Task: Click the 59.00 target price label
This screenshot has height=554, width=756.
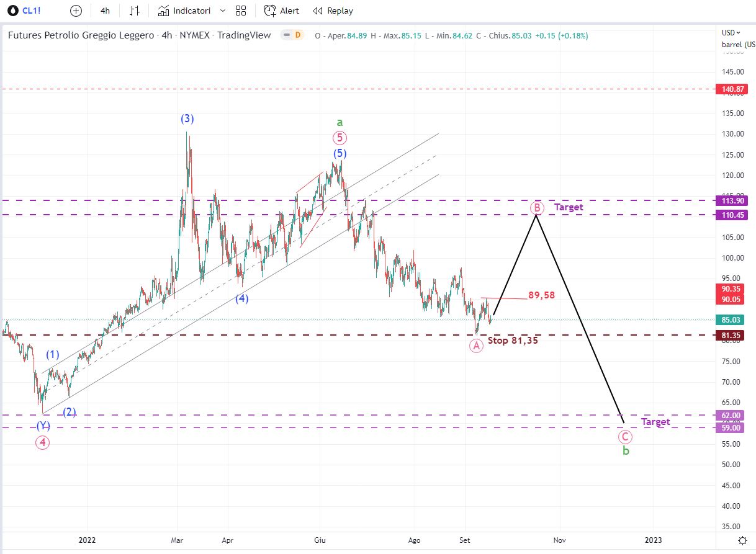Action: pyautogui.click(x=731, y=427)
